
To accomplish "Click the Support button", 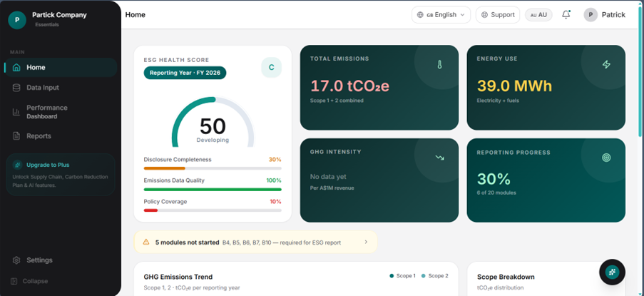I will [498, 15].
